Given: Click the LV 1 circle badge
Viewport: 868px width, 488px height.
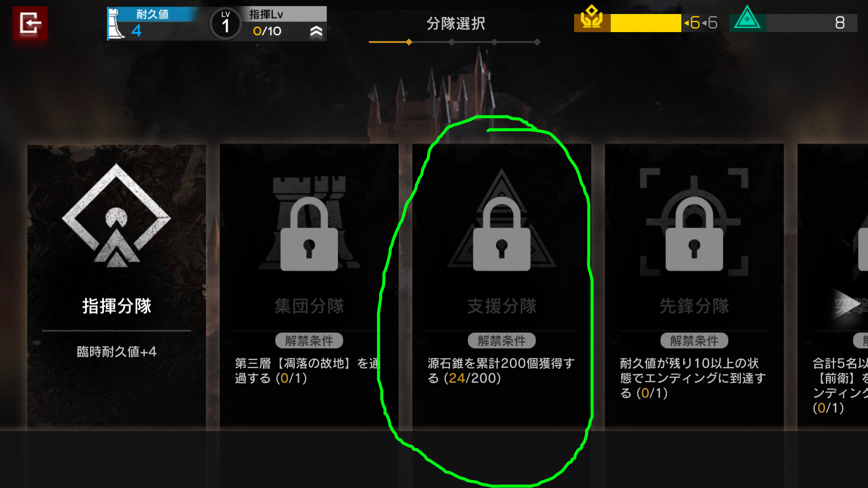Looking at the screenshot, I should (225, 23).
